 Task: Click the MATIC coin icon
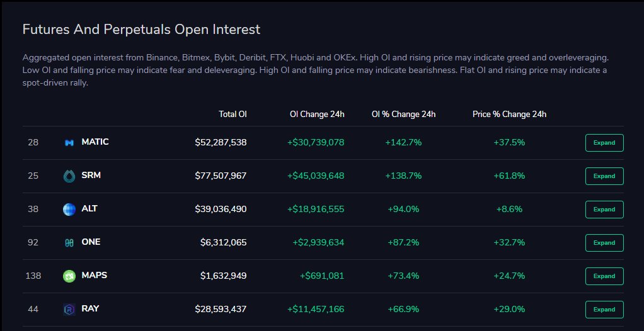[x=69, y=143]
